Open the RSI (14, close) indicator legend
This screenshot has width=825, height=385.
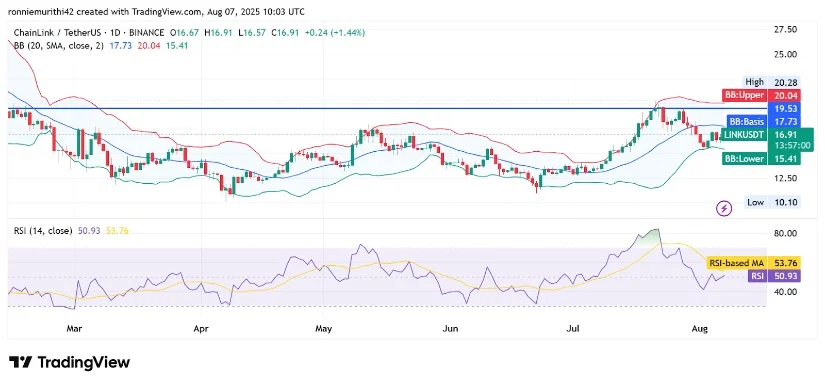pyautogui.click(x=43, y=230)
